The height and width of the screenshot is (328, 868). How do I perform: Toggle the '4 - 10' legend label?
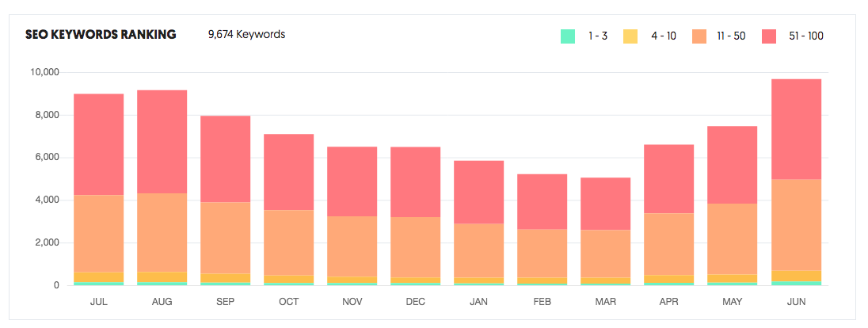pos(663,36)
